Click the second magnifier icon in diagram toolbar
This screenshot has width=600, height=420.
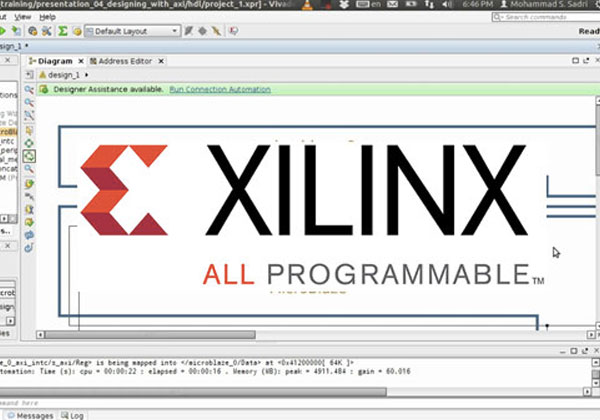point(29,103)
